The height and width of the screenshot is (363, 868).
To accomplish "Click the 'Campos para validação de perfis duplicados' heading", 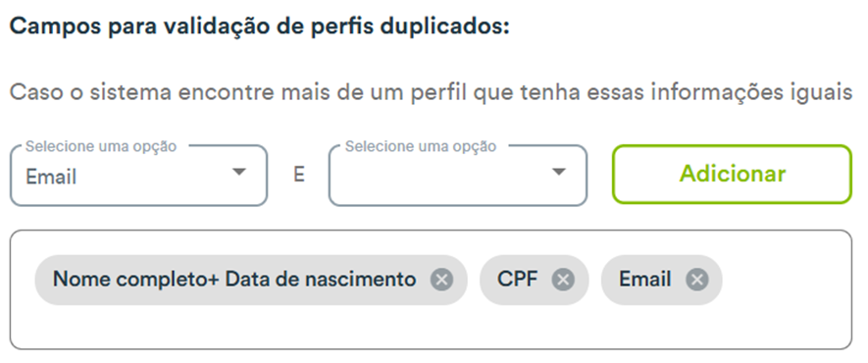I will pos(260,26).
